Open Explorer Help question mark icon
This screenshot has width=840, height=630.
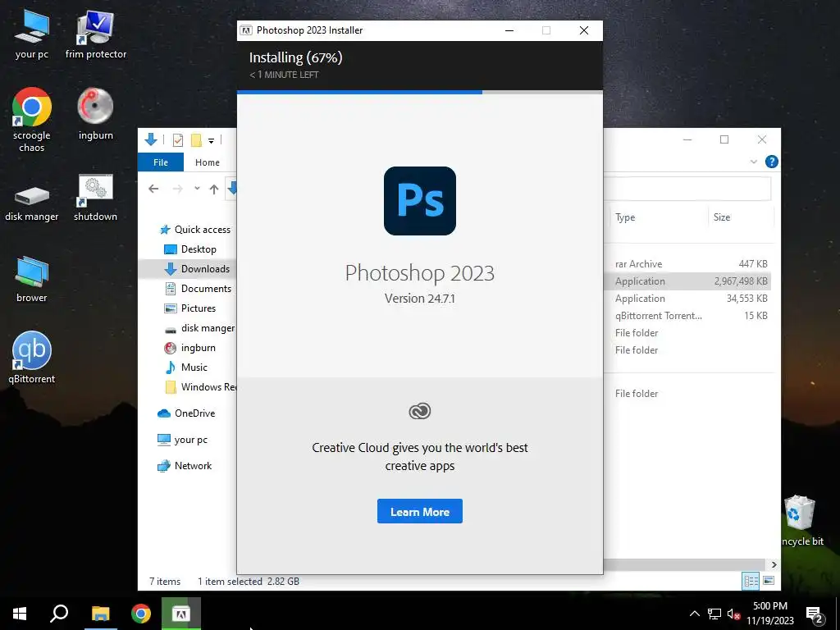coord(771,162)
